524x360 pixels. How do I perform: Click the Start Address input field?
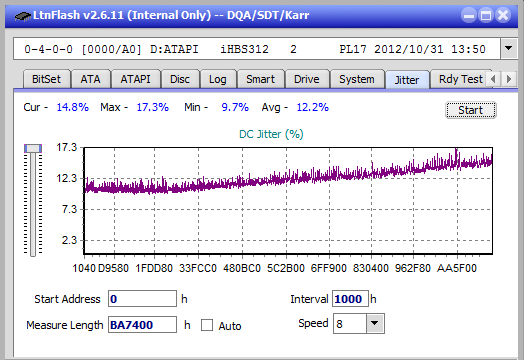tap(142, 298)
